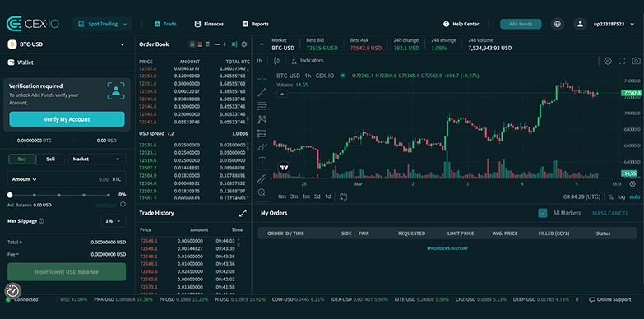Select the 6m chart range
Screen dimensions: 644x319
282,196
